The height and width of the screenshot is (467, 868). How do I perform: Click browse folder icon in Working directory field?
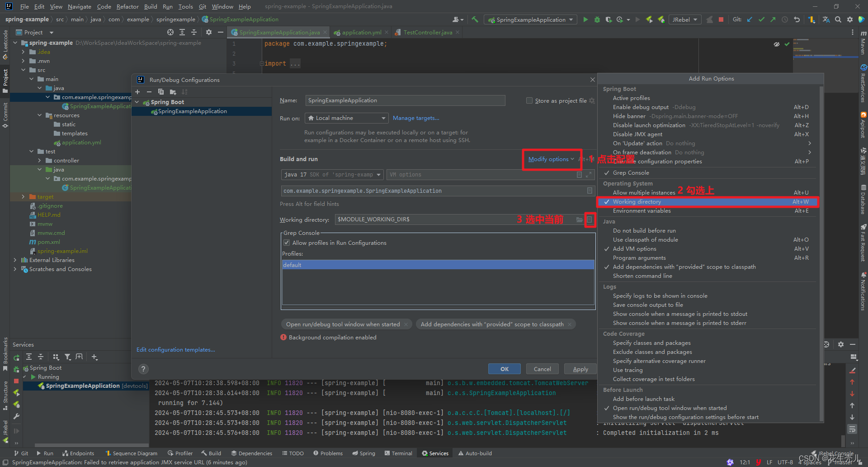point(579,219)
